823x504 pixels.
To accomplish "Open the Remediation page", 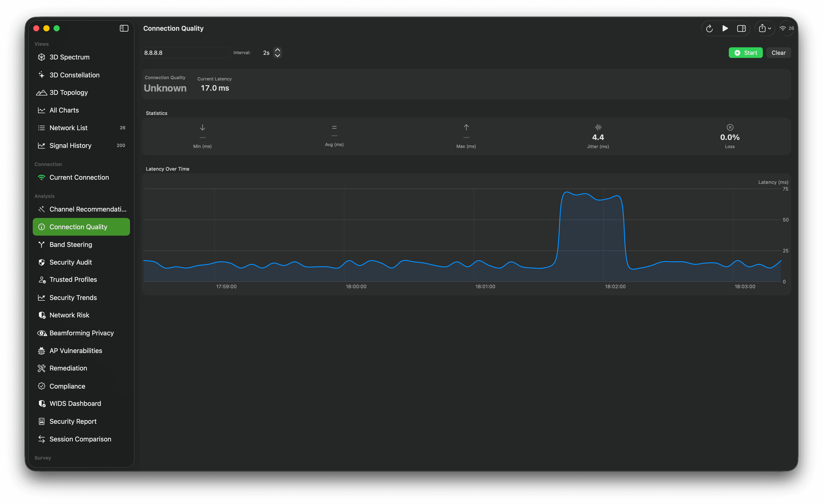I will (81, 368).
